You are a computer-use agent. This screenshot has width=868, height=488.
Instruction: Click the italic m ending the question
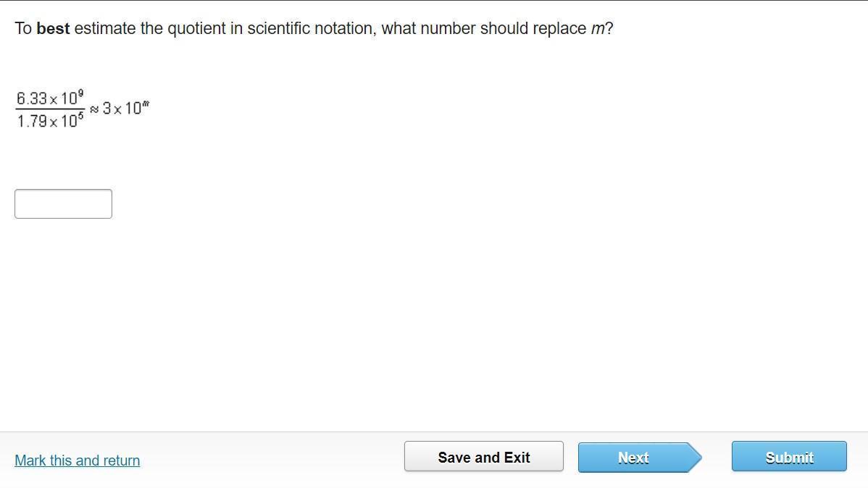click(598, 29)
